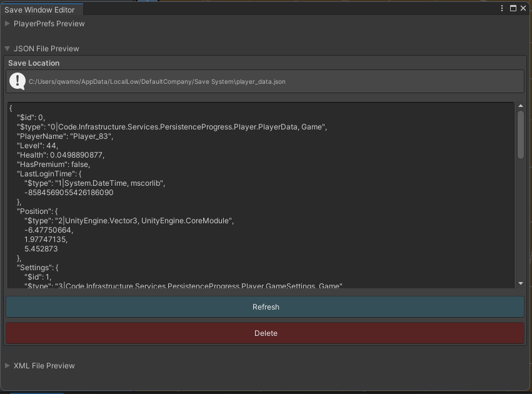
Task: Click the System.DateTime, mscorlib type line
Action: tap(94, 183)
